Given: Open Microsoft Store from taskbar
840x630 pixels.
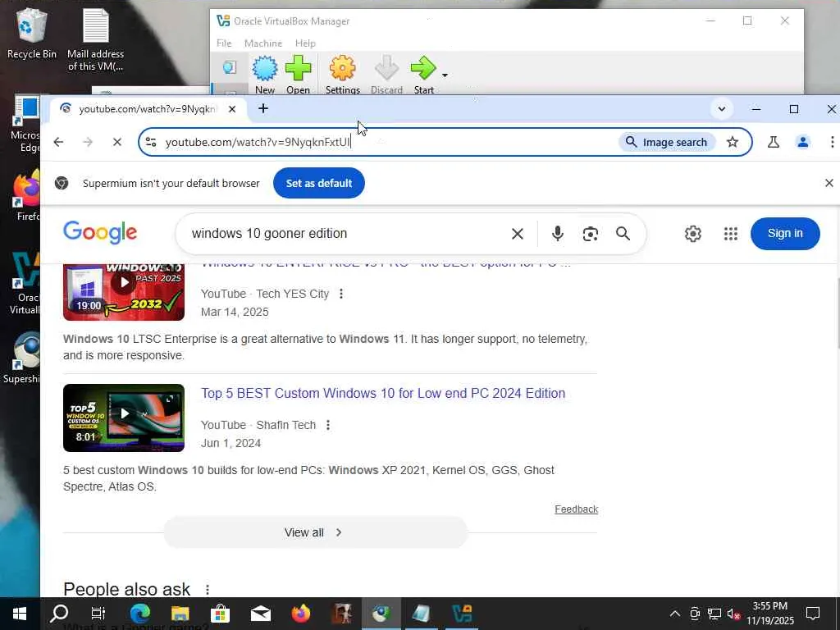Looking at the screenshot, I should coord(220,614).
